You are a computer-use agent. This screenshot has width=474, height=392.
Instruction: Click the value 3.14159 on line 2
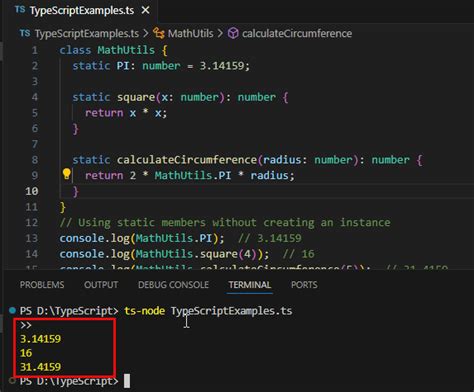[222, 66]
